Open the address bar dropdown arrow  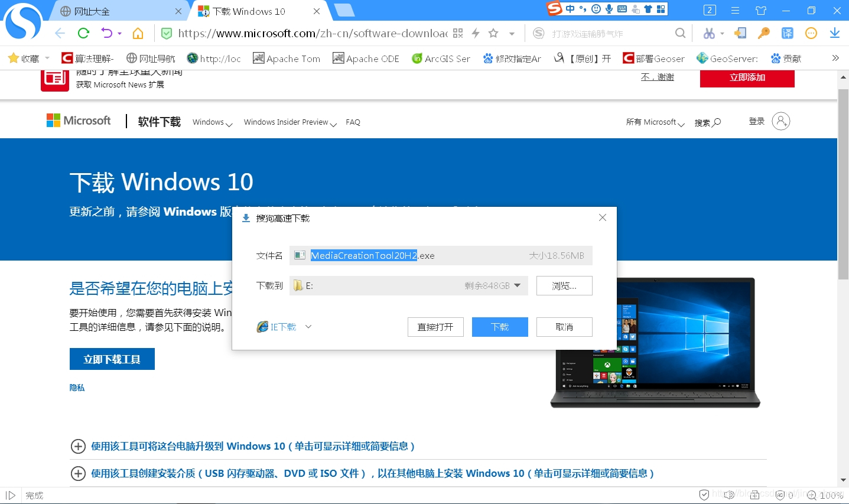512,34
